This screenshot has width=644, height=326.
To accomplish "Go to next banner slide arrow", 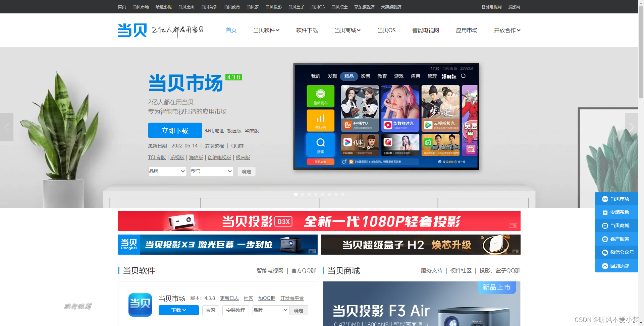I will click(x=631, y=127).
